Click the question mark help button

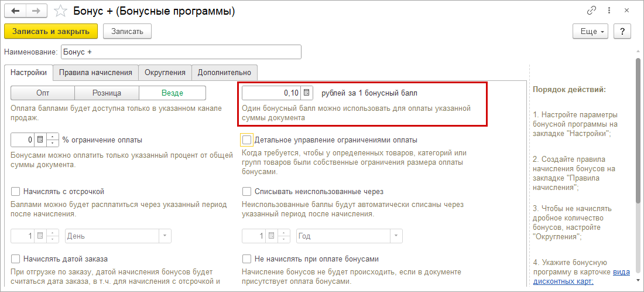622,31
